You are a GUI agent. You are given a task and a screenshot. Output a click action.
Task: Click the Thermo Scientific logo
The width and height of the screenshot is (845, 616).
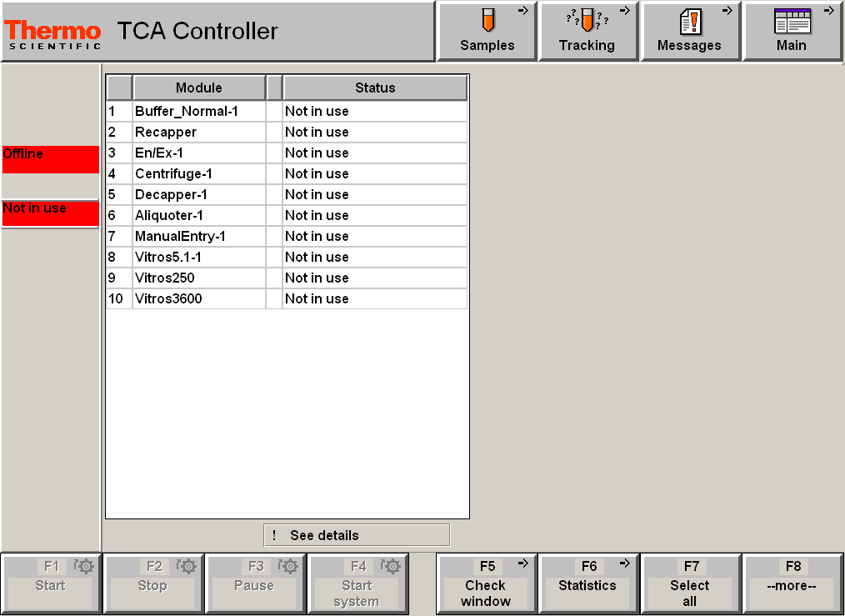[x=52, y=32]
